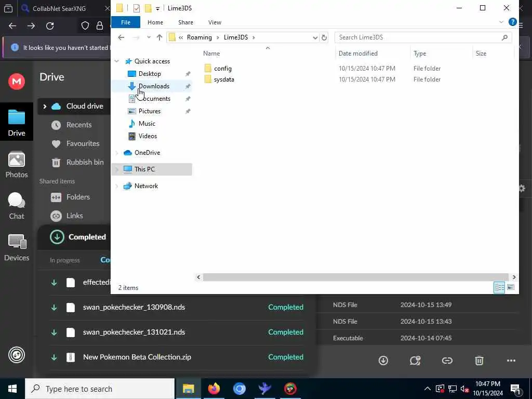The image size is (532, 399).
Task: Expand the Network tree node
Action: coord(117,186)
